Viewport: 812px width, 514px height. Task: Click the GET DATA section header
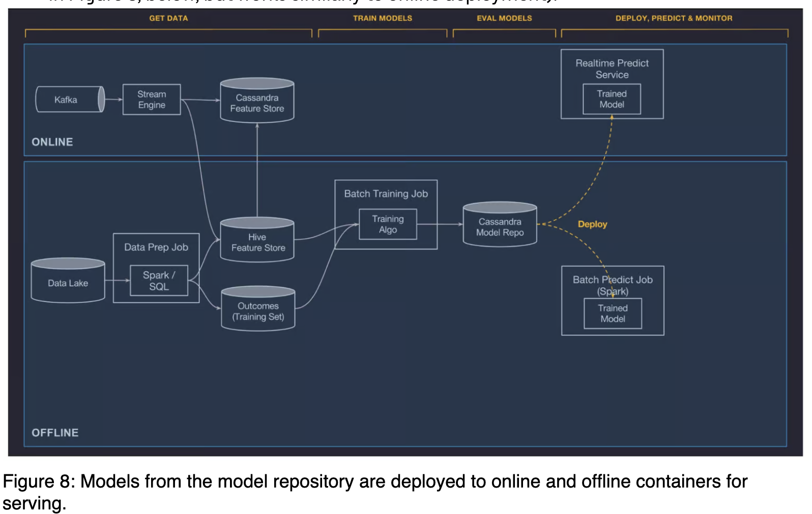pos(168,18)
